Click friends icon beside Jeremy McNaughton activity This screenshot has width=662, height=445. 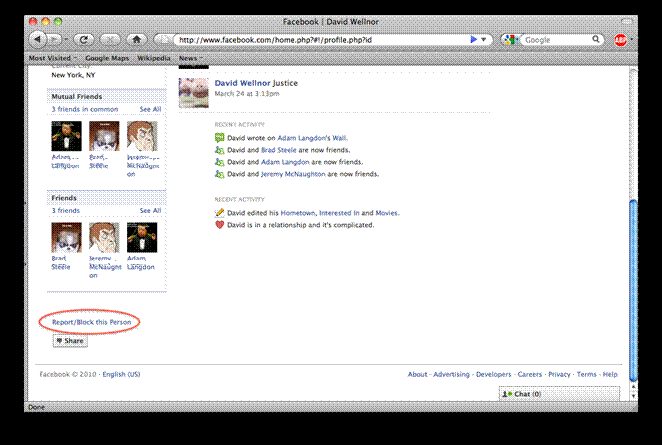point(219,174)
